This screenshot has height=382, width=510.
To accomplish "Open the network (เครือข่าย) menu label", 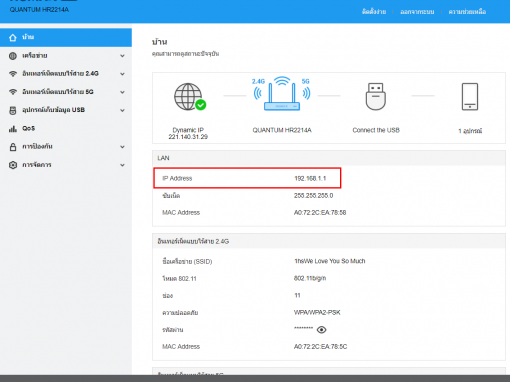I will (x=35, y=56).
